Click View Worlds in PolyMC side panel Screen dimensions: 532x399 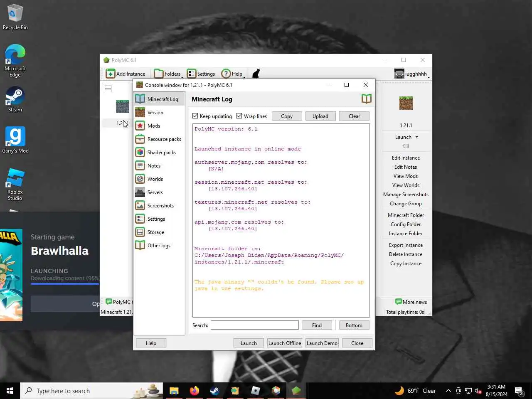pos(406,185)
